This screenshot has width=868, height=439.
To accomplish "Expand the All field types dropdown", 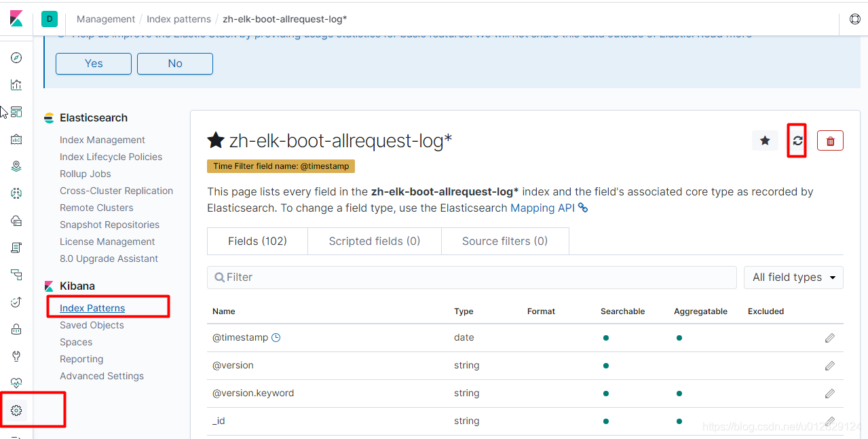I will click(793, 278).
